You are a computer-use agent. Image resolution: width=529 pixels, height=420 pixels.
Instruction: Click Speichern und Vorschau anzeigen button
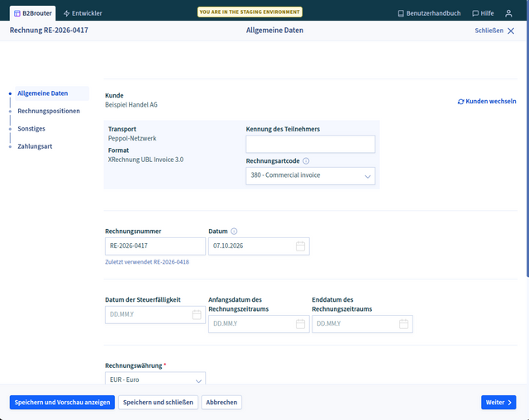(x=62, y=402)
